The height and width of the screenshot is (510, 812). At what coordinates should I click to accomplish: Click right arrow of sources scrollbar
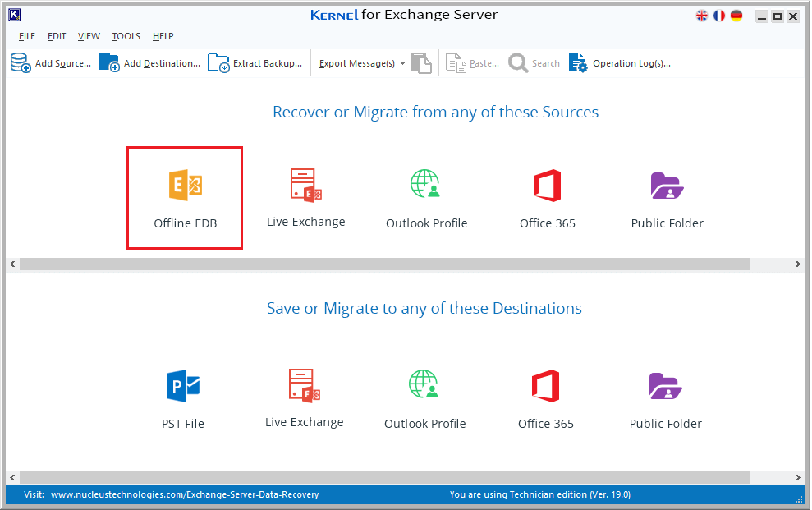click(x=797, y=264)
